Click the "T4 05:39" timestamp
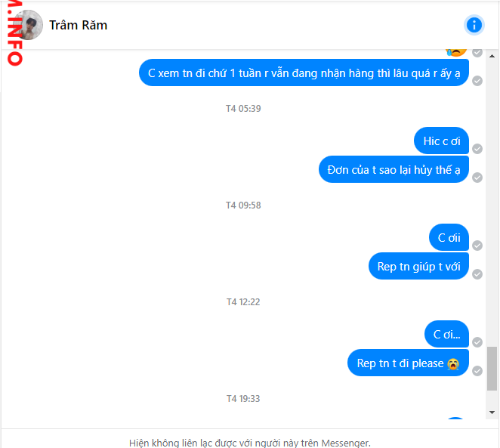Image resolution: width=500 pixels, height=448 pixels. click(x=243, y=109)
